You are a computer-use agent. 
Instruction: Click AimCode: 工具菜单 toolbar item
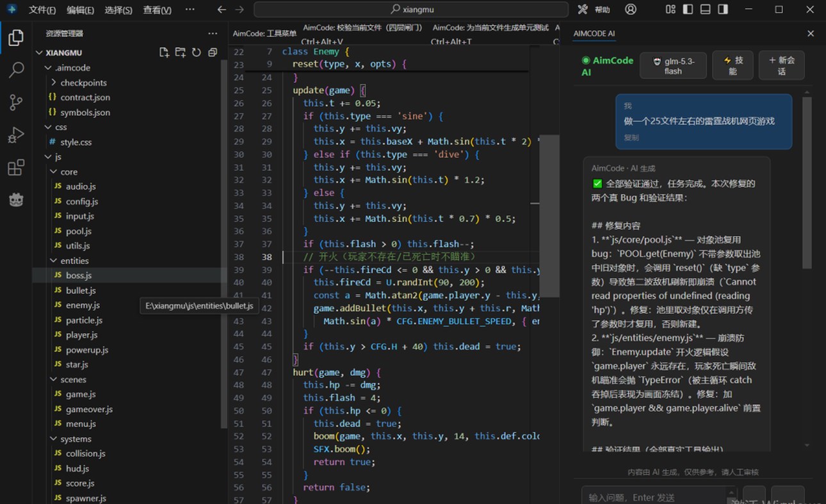coord(264,33)
